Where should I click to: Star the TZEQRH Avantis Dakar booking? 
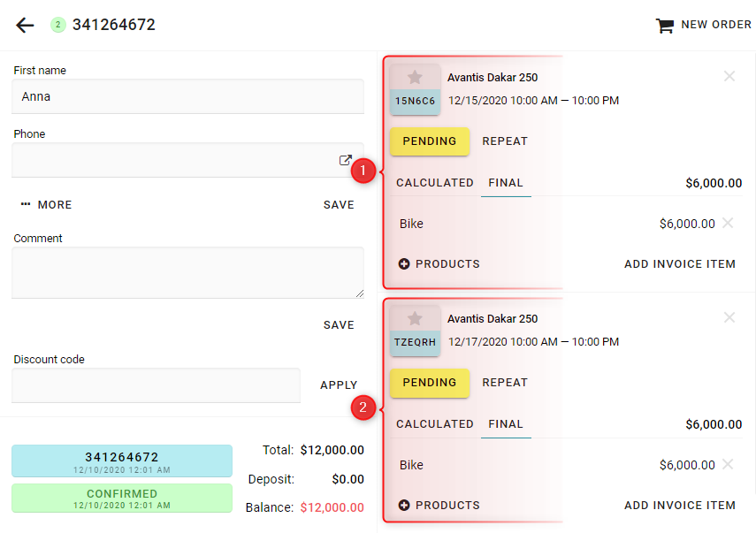(x=415, y=318)
